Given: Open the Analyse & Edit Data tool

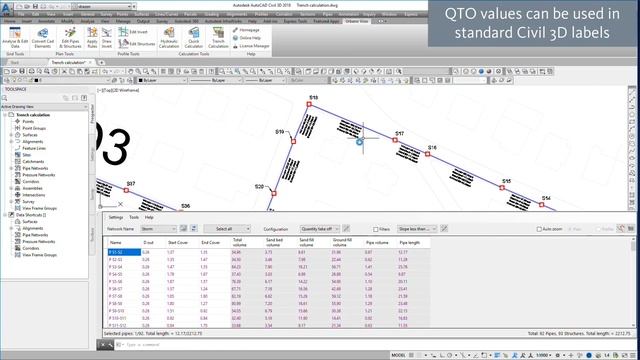Looking at the screenshot, I should [15, 38].
